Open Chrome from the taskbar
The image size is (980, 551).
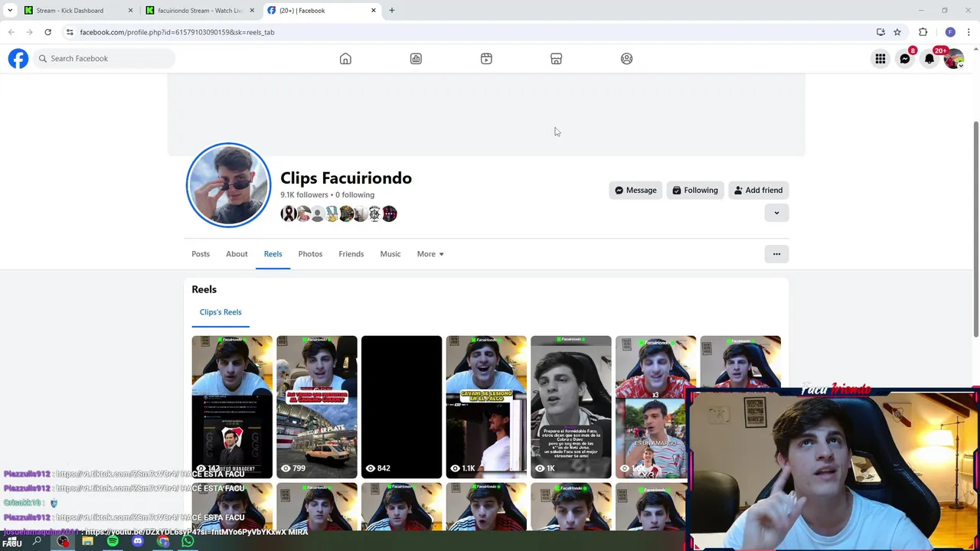(163, 542)
